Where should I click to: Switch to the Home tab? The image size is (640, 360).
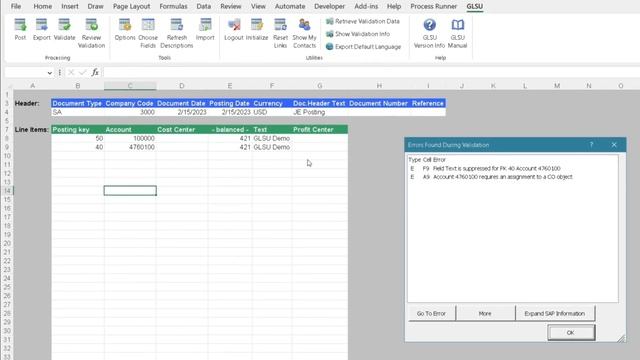coord(42,7)
